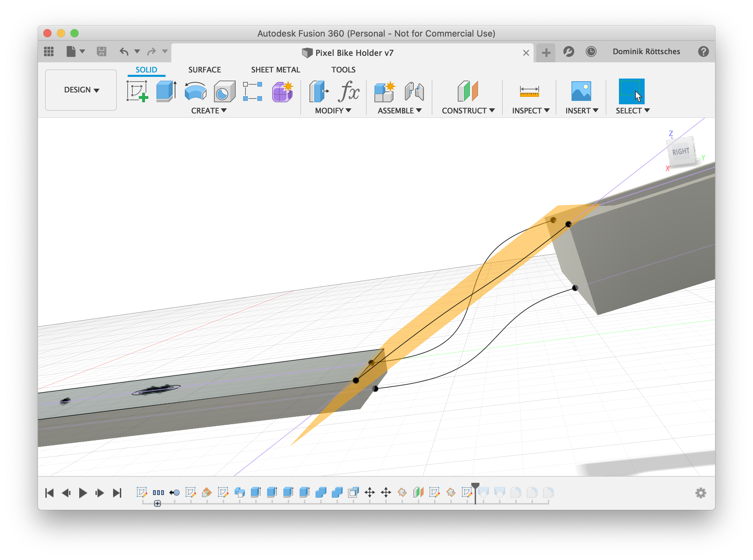The width and height of the screenshot is (753, 560).
Task: Open timeline settings gear
Action: coord(701,493)
